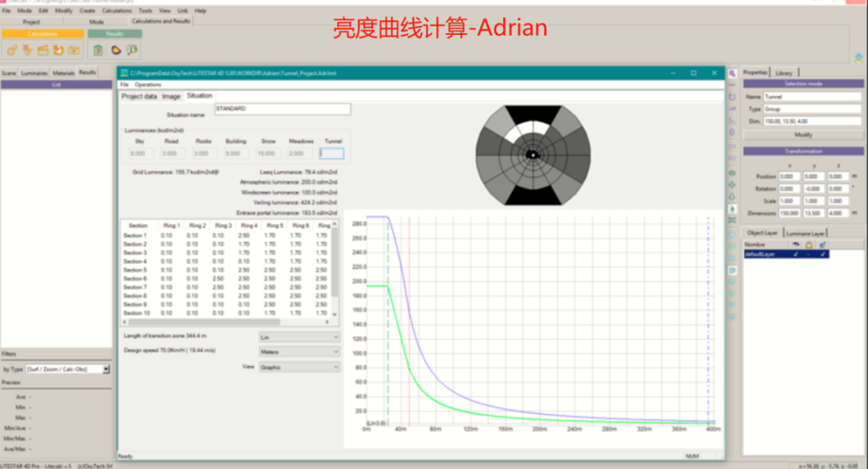
Task: Click the magnifier results viewer icon
Action: click(132, 50)
